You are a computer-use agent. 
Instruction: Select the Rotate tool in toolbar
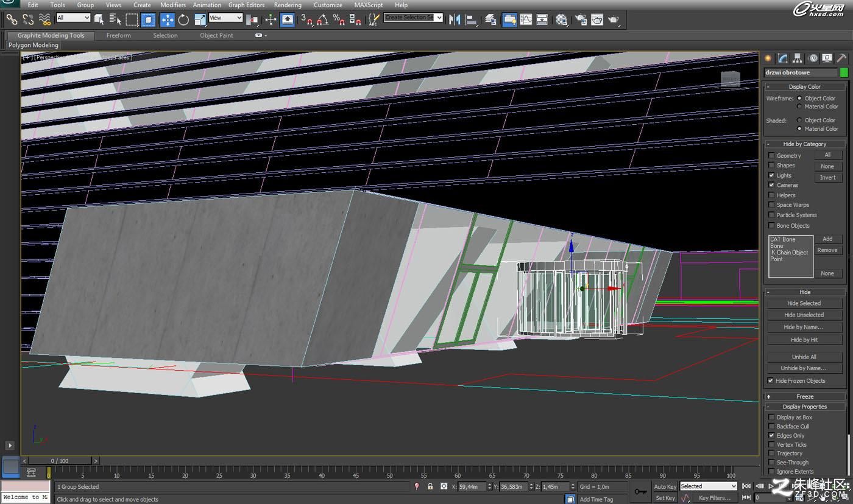183,19
